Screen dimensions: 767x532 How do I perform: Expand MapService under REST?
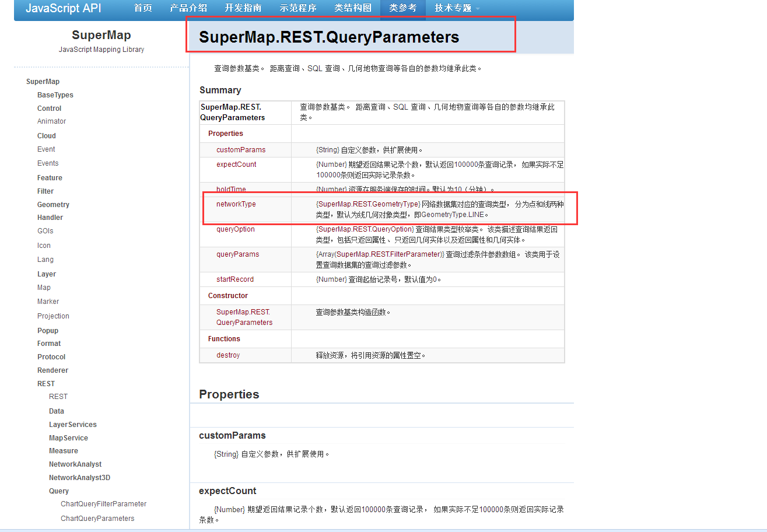point(68,438)
